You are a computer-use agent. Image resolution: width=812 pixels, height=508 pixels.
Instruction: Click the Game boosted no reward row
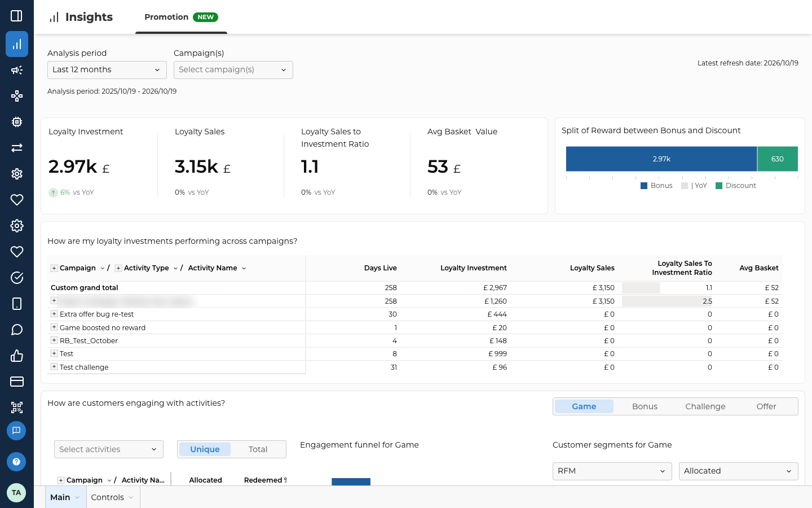(x=414, y=327)
